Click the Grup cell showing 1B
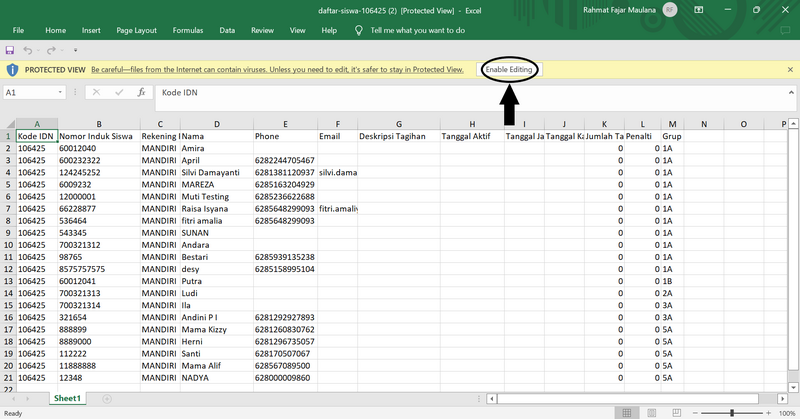 672,281
